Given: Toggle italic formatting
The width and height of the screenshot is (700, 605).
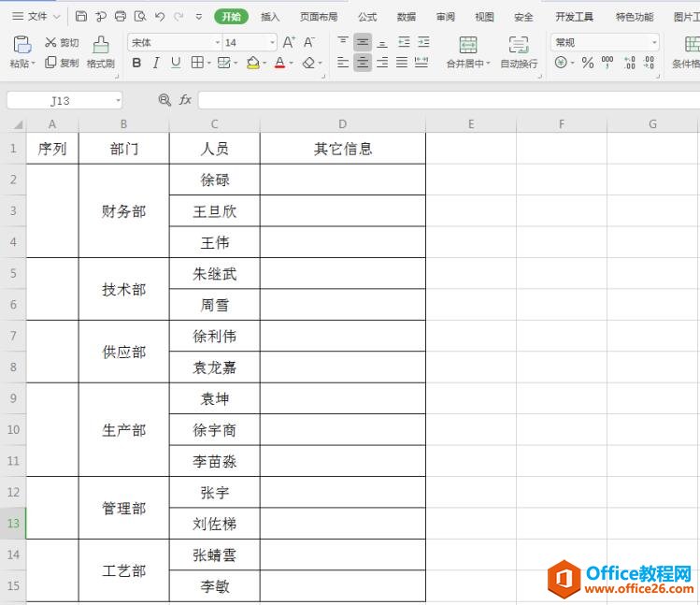Looking at the screenshot, I should coord(156,63).
